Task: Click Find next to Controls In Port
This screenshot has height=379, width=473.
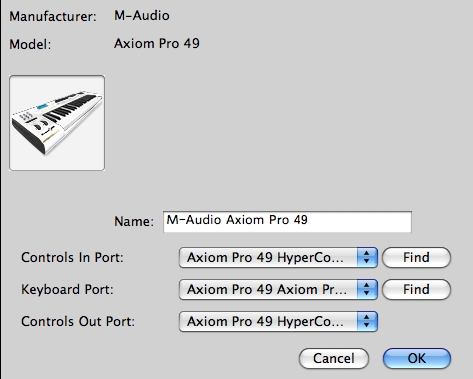Action: [416, 257]
